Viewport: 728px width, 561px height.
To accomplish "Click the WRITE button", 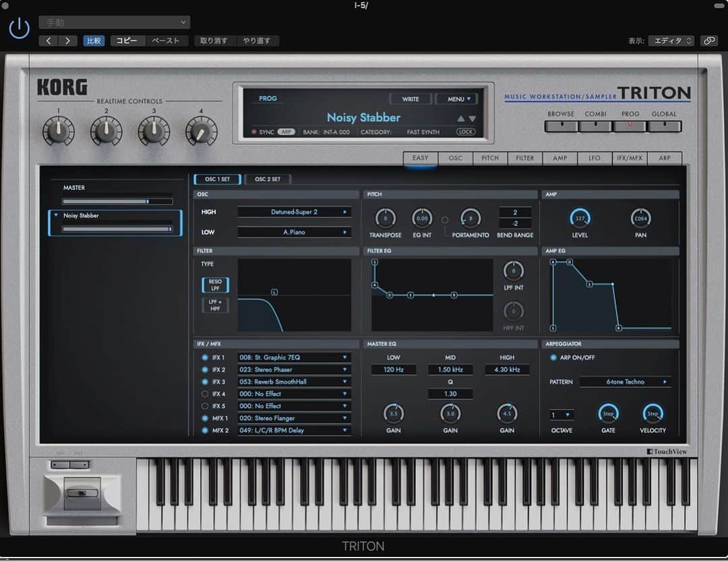I will tap(411, 99).
